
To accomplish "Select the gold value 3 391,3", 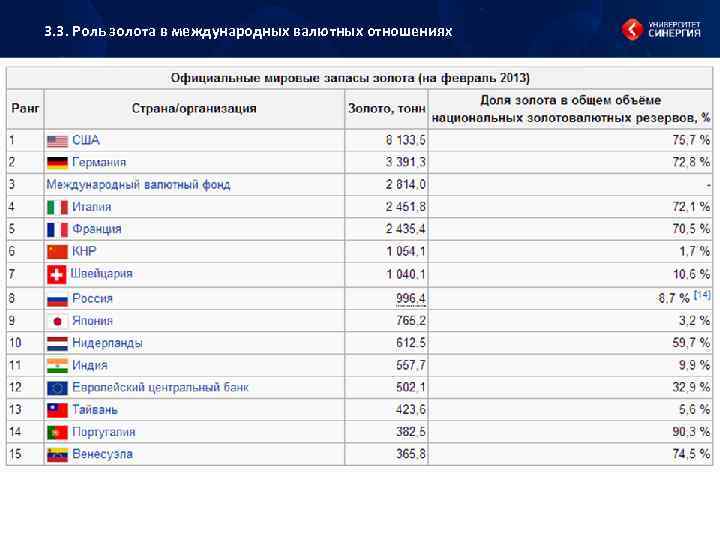I will (x=405, y=162).
